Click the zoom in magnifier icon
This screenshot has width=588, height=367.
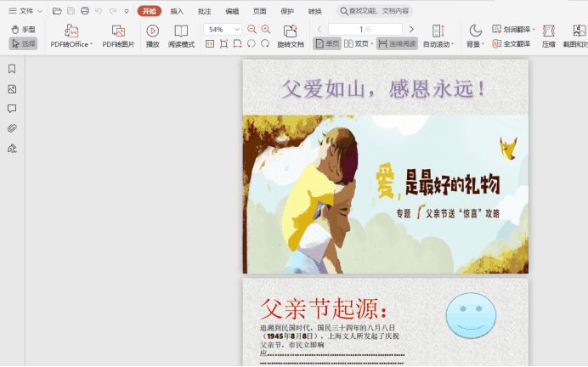pyautogui.click(x=266, y=29)
